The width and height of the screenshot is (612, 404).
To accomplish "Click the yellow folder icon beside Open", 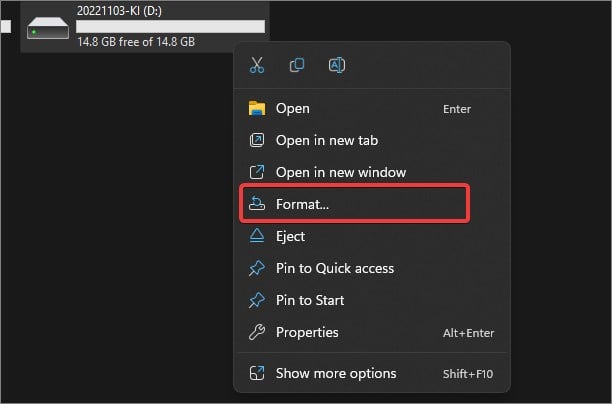I will pyautogui.click(x=257, y=109).
